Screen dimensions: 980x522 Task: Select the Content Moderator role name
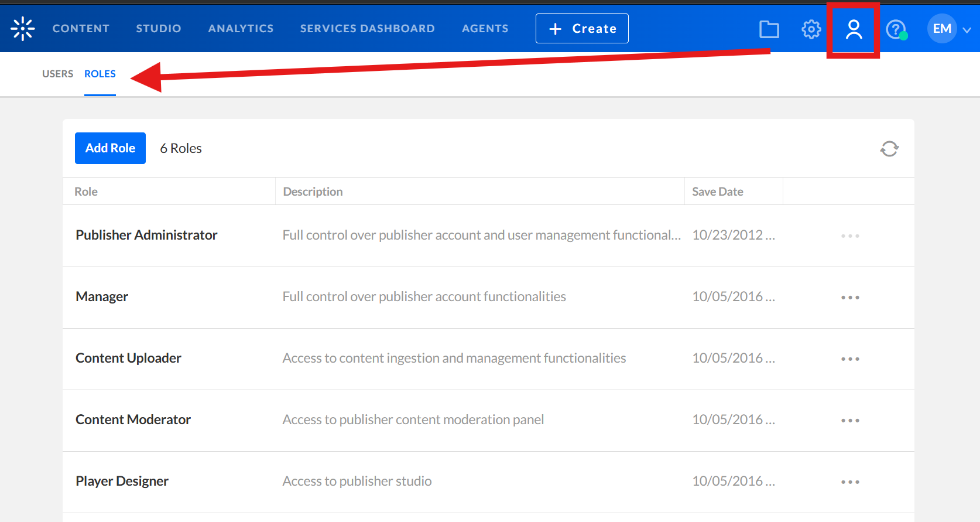(133, 419)
